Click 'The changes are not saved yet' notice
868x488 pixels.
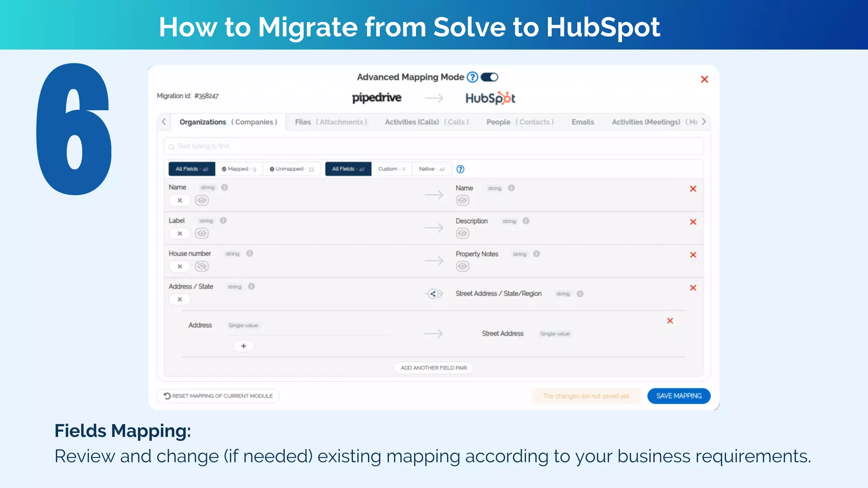pyautogui.click(x=586, y=396)
